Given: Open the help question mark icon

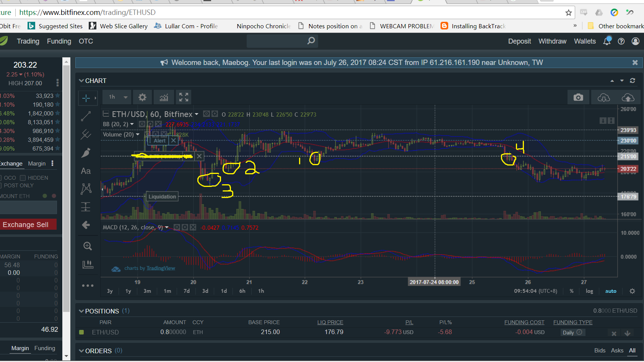Looking at the screenshot, I should (x=621, y=41).
